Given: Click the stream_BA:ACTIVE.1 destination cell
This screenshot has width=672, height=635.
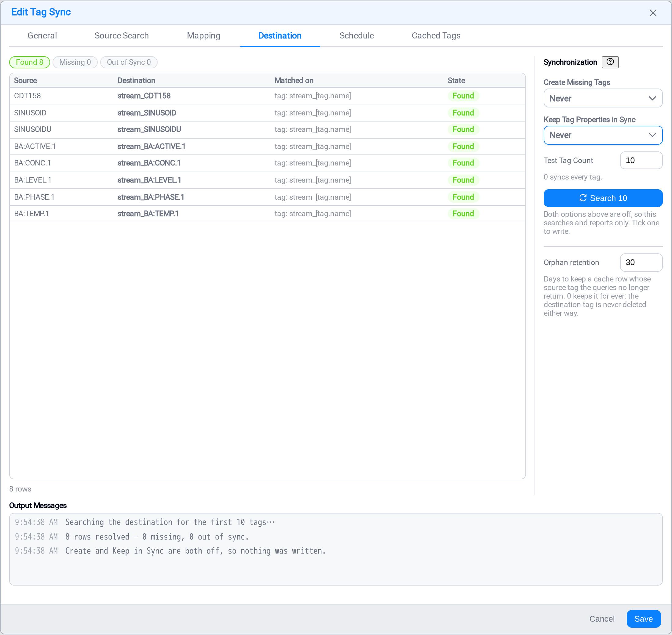Looking at the screenshot, I should [152, 147].
